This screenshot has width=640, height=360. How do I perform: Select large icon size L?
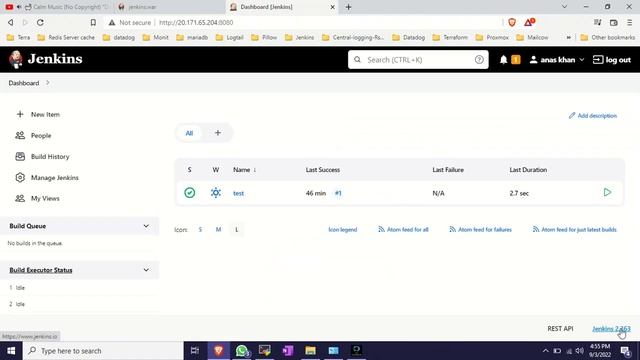(x=236, y=229)
